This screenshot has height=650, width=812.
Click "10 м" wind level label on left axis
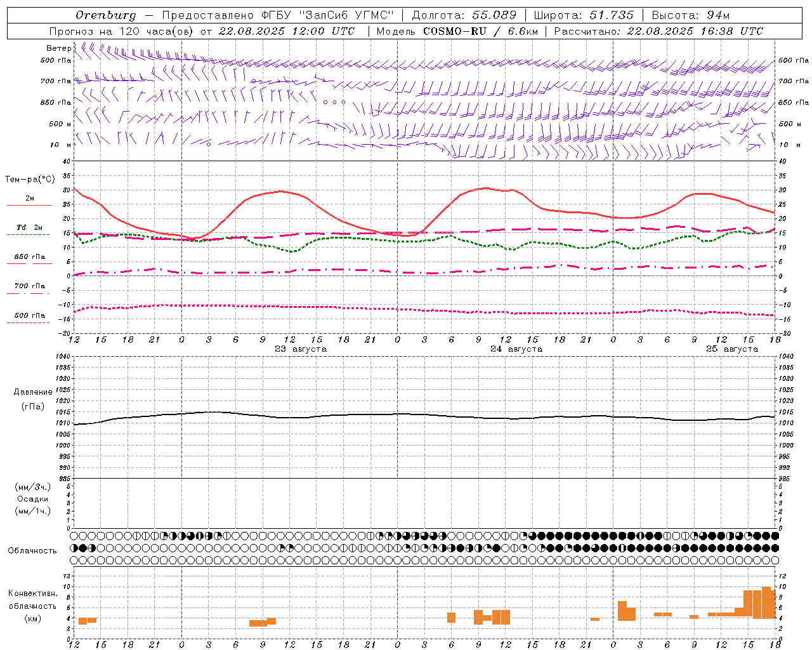pyautogui.click(x=61, y=145)
